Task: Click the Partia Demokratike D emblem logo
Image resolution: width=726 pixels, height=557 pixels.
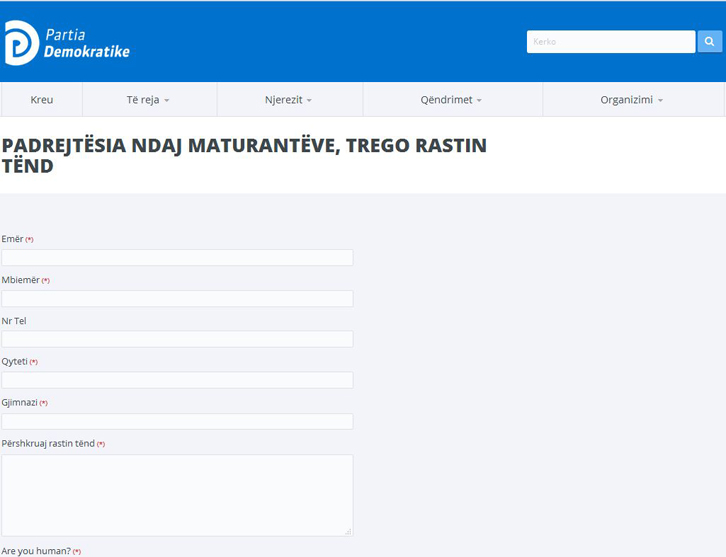Action: pyautogui.click(x=21, y=43)
